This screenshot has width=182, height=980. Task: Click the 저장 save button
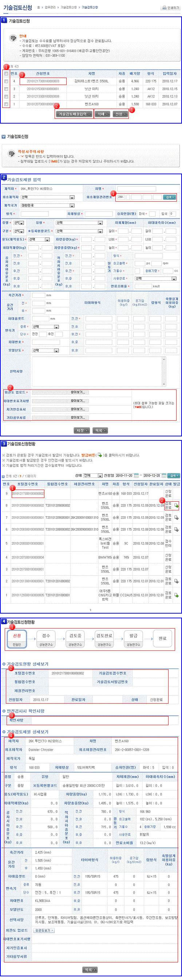[81, 430]
